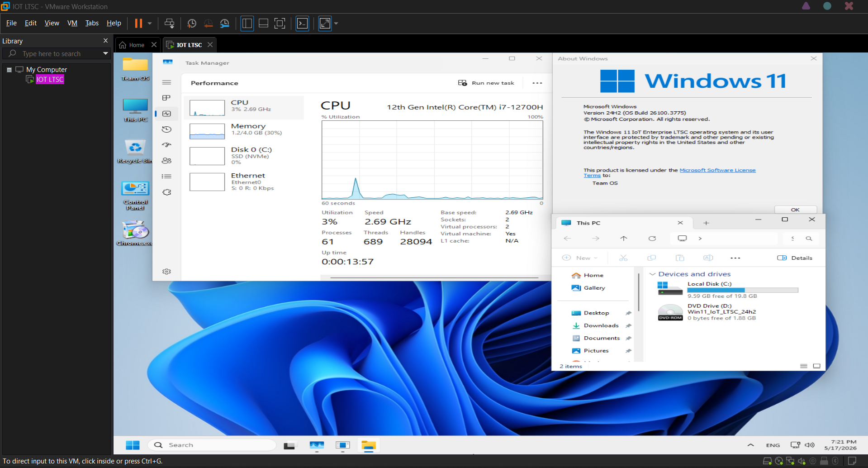The height and width of the screenshot is (468, 868).
Task: Open Task Manager more options ellipsis
Action: (x=537, y=83)
